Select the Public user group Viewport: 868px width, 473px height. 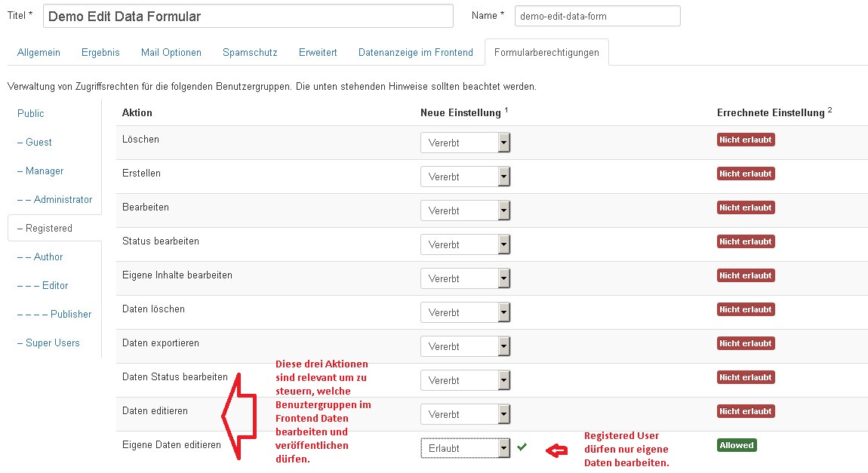click(30, 113)
